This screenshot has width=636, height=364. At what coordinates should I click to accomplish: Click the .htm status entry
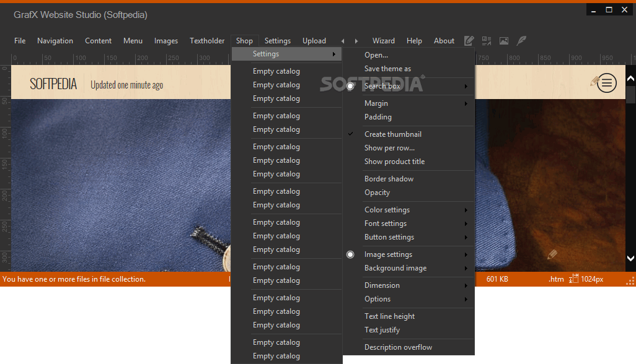pyautogui.click(x=556, y=279)
